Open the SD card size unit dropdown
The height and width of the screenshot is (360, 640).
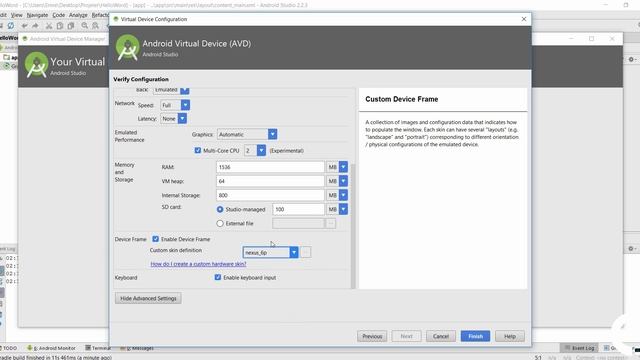coord(343,209)
